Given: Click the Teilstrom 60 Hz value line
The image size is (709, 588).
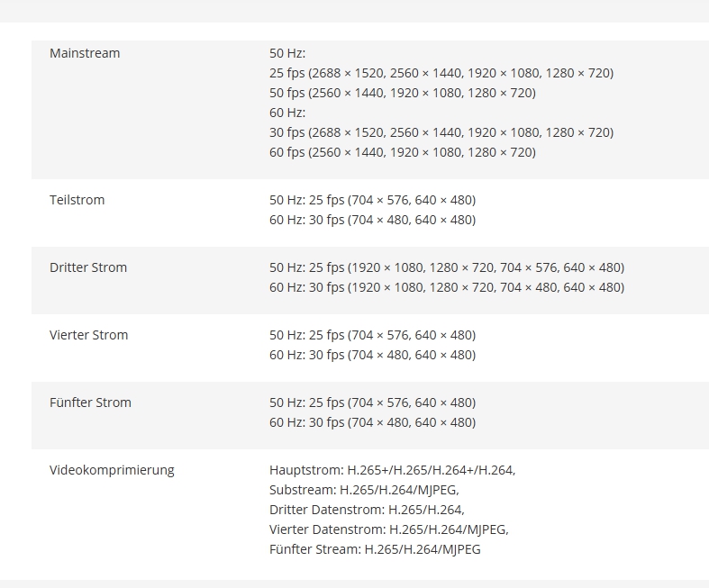Looking at the screenshot, I should 372,220.
